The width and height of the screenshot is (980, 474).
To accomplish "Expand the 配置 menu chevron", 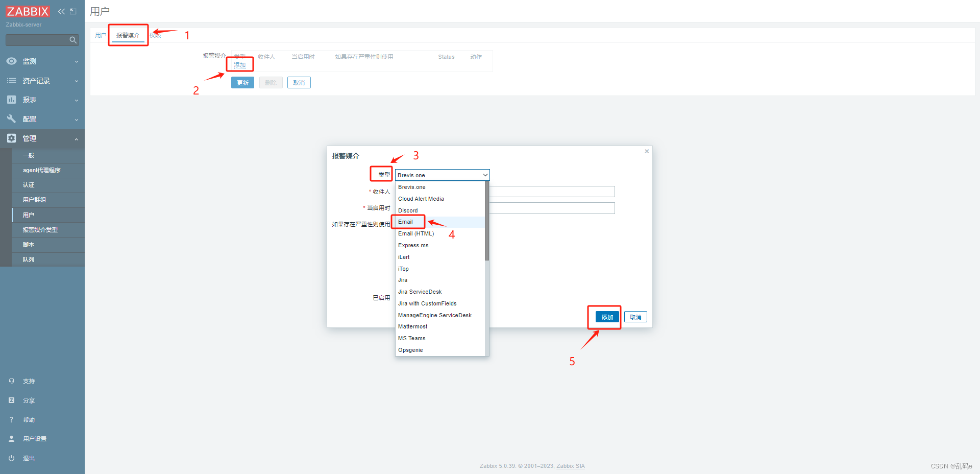I will 77,120.
